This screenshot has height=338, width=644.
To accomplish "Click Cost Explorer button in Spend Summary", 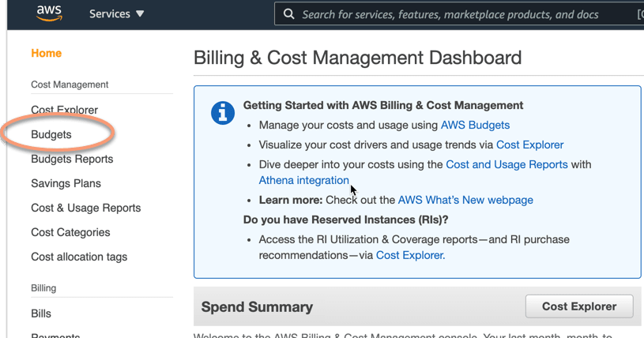I will coord(579,306).
